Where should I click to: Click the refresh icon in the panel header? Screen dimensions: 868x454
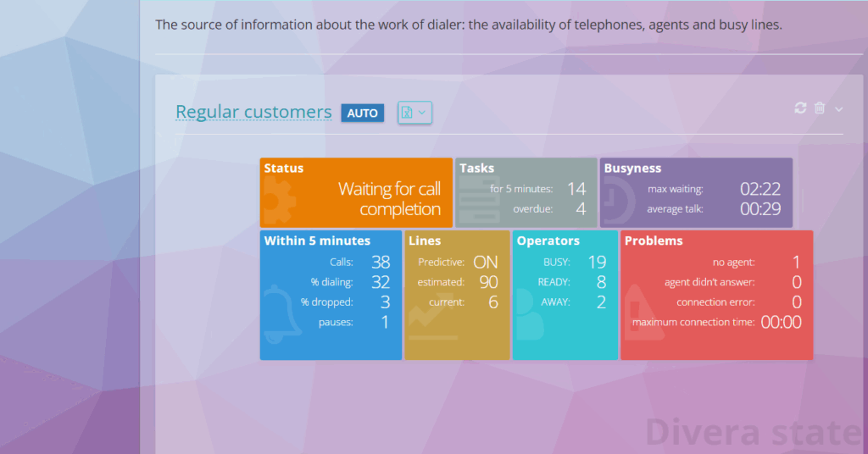(x=799, y=108)
